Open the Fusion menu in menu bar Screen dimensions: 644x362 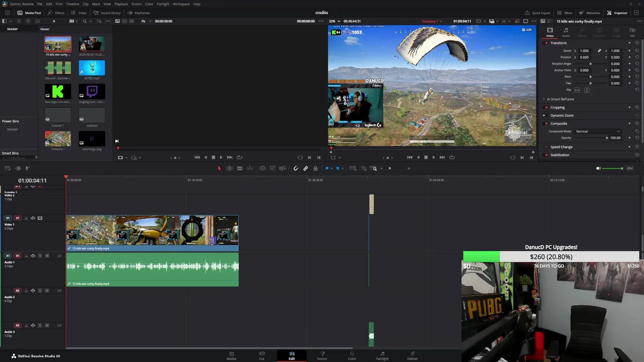coord(136,4)
